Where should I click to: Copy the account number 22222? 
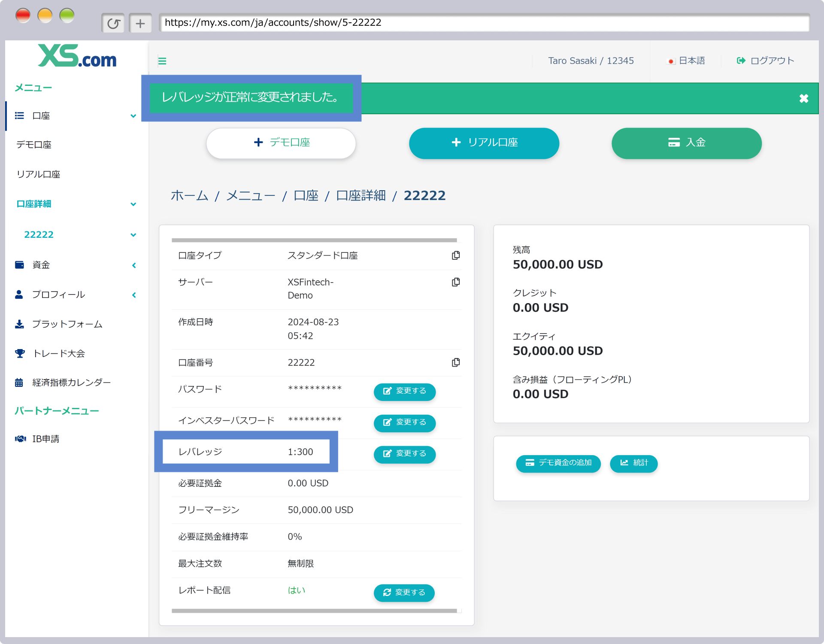tap(456, 362)
